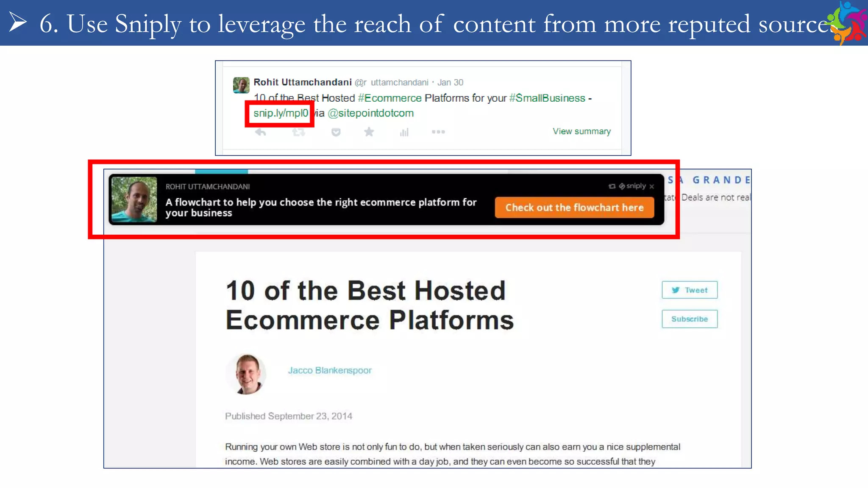Open the #SmallBusiness hashtag
This screenshot has width=868, height=488.
[x=547, y=98]
